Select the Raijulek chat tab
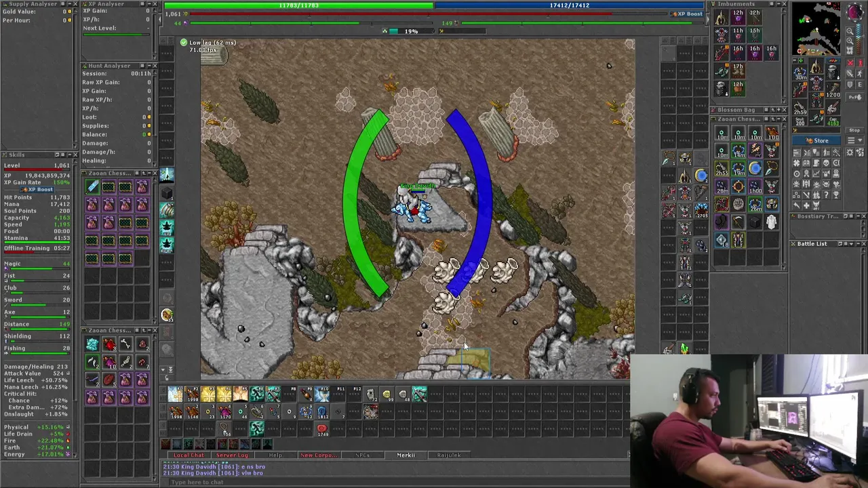The height and width of the screenshot is (488, 868). pos(448,455)
